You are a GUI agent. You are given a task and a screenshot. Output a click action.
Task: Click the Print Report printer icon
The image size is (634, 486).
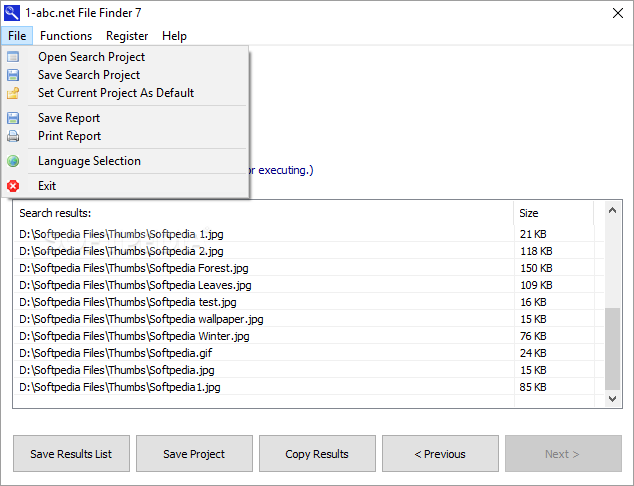pos(13,136)
